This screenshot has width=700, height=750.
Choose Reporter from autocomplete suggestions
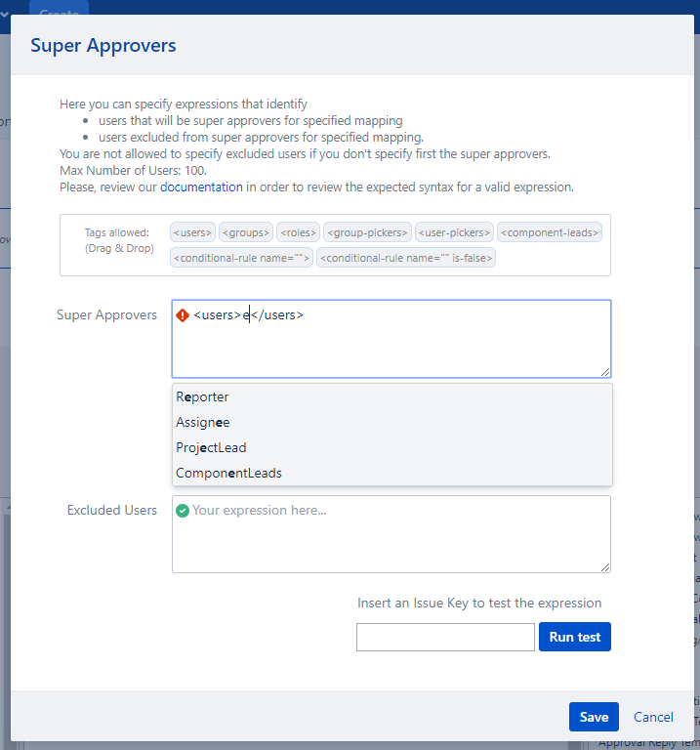point(203,397)
